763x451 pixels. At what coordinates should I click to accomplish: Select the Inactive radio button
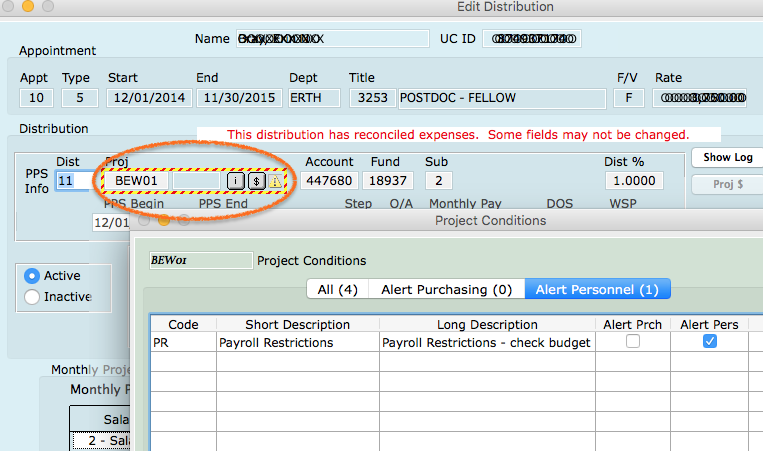pos(32,297)
